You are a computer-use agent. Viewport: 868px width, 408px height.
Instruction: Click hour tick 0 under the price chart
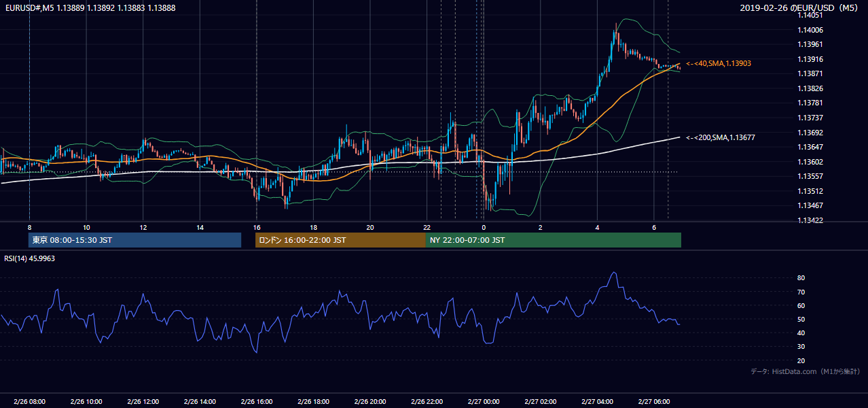pos(484,227)
